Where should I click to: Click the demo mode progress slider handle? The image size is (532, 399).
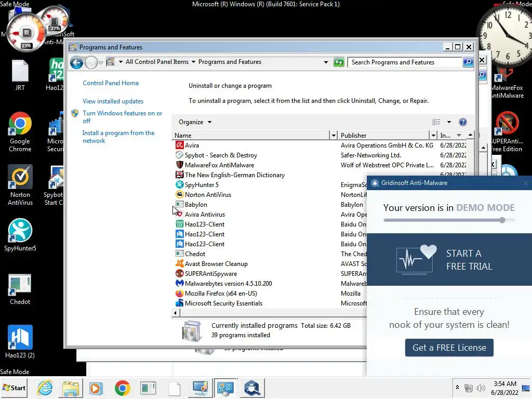click(x=502, y=220)
